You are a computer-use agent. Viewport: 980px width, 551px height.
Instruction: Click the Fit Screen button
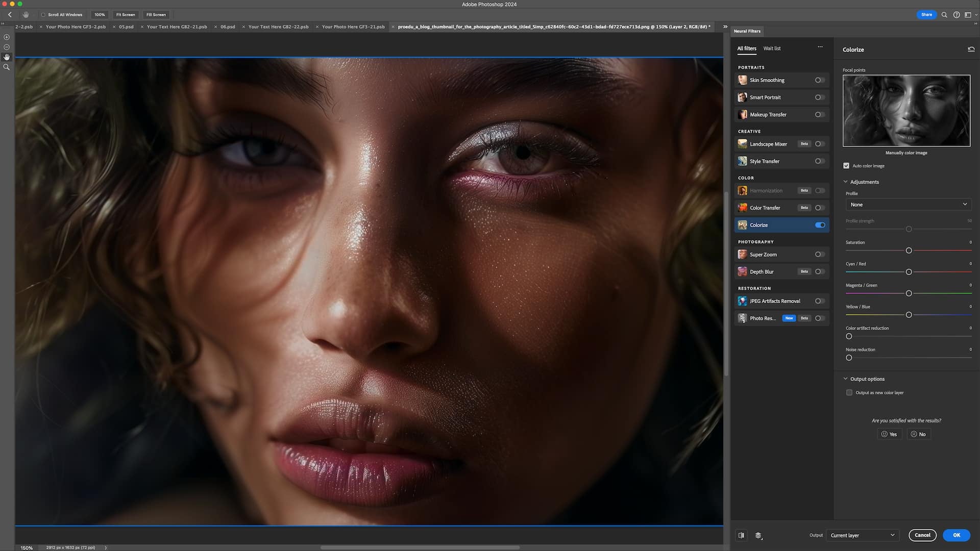pos(125,15)
